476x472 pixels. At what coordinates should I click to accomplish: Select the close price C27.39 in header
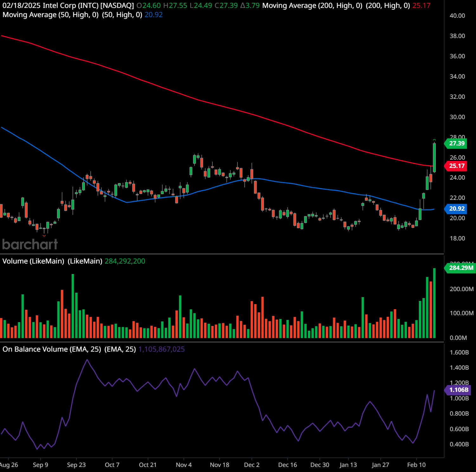(226, 6)
